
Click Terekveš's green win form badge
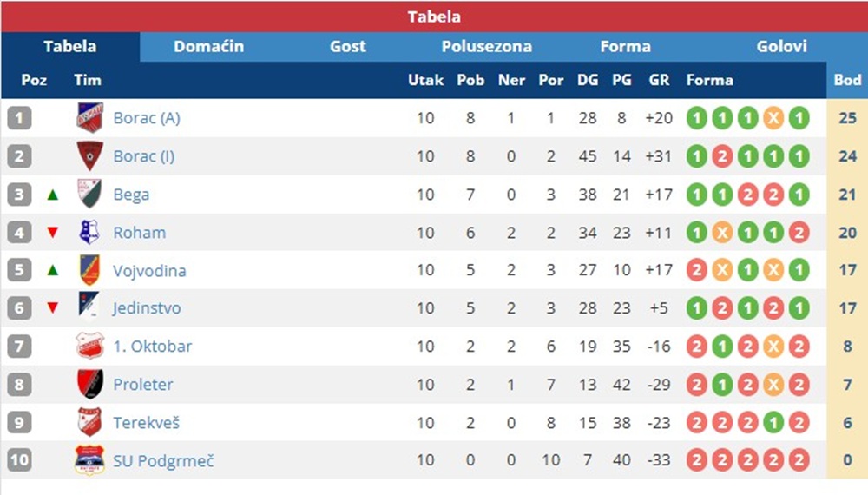pos(773,423)
